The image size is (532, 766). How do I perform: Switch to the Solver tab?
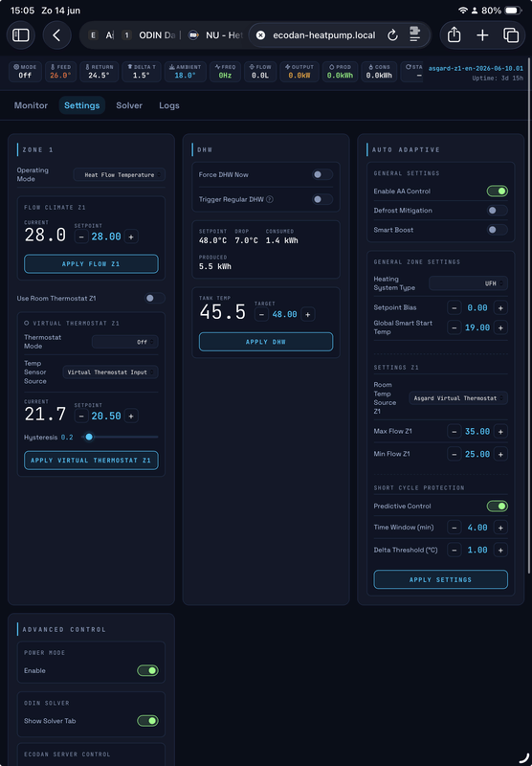click(129, 105)
